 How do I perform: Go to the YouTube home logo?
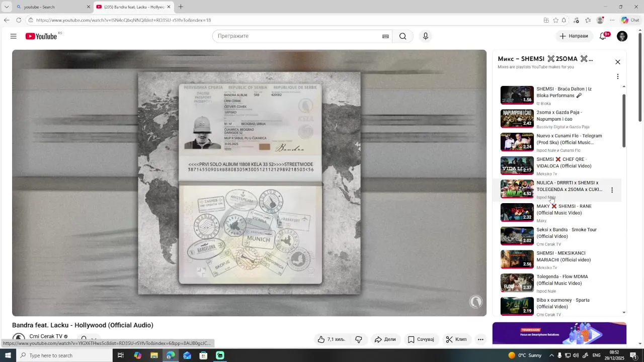click(x=41, y=36)
